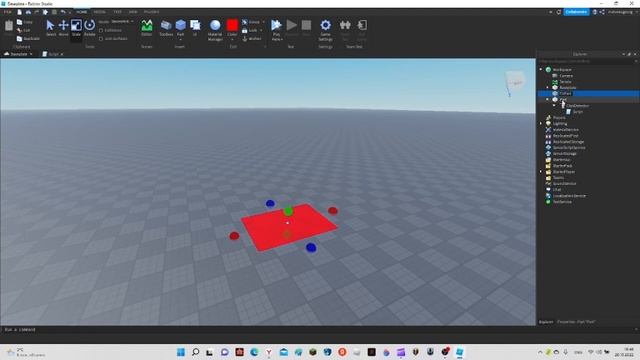Click the red Color swatch
Image resolution: width=640 pixels, height=360 pixels.
[232, 25]
